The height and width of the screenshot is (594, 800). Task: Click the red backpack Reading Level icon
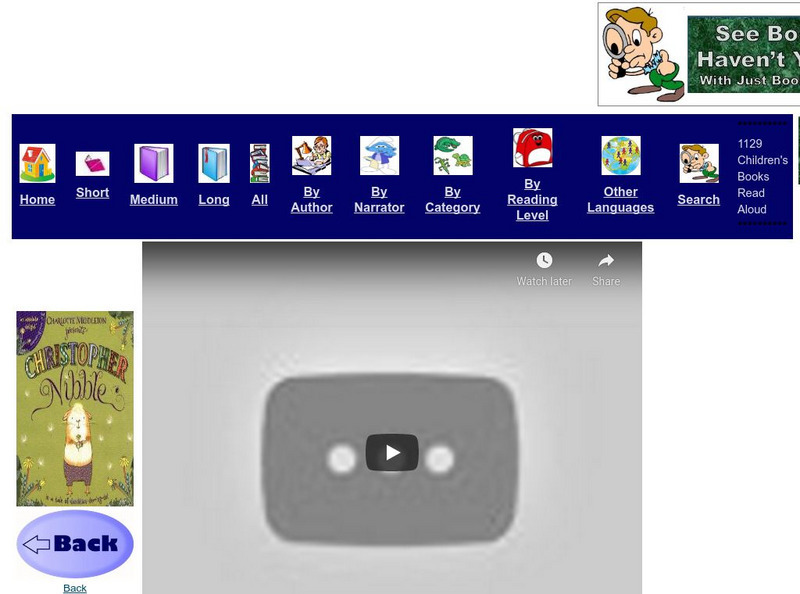[x=532, y=147]
